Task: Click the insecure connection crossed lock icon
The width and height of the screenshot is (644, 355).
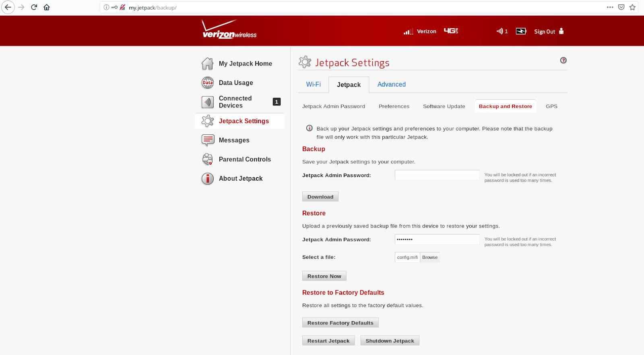Action: pos(122,7)
